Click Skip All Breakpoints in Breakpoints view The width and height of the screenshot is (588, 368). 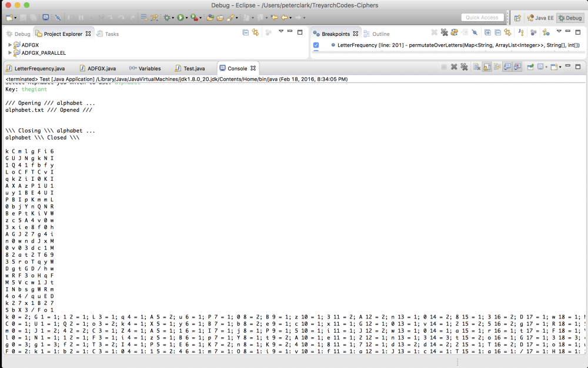pyautogui.click(x=474, y=33)
